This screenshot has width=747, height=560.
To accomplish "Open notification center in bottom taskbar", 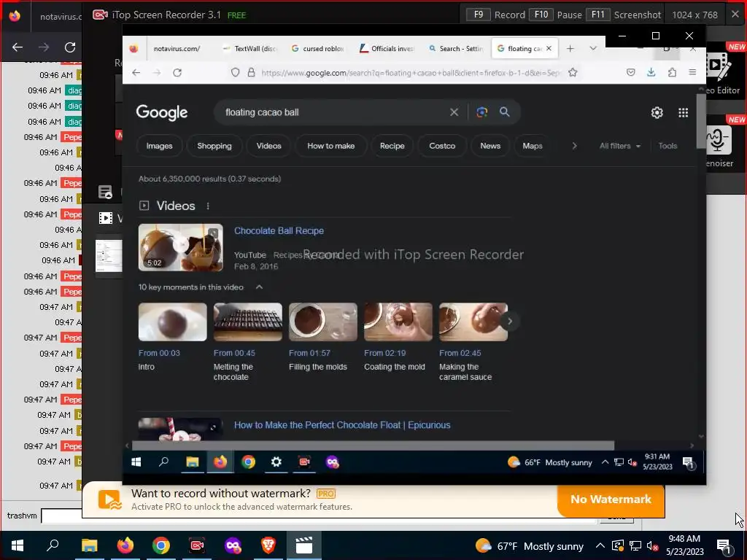I will tap(724, 546).
